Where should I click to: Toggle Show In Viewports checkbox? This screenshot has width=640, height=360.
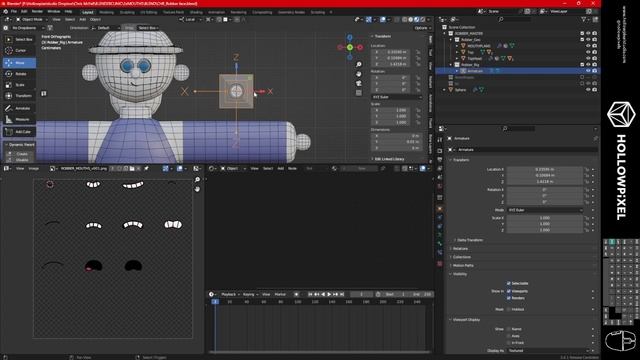coord(509,291)
